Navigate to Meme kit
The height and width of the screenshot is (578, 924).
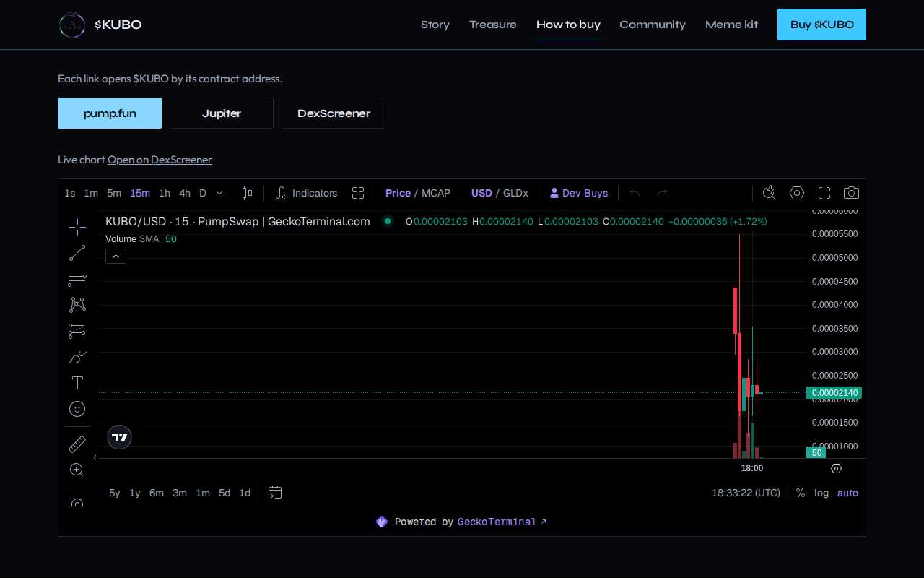click(731, 25)
